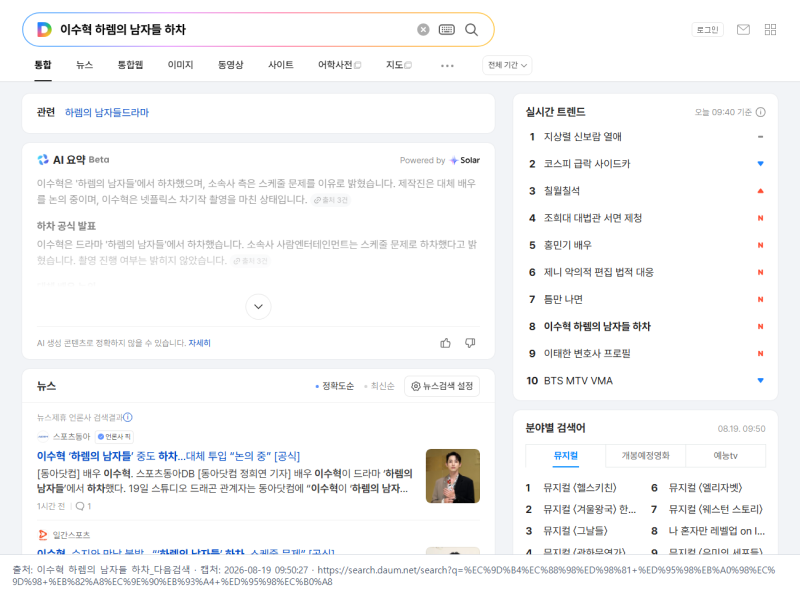Switch to the 이미지 tab
The height and width of the screenshot is (590, 800).
[x=181, y=65]
